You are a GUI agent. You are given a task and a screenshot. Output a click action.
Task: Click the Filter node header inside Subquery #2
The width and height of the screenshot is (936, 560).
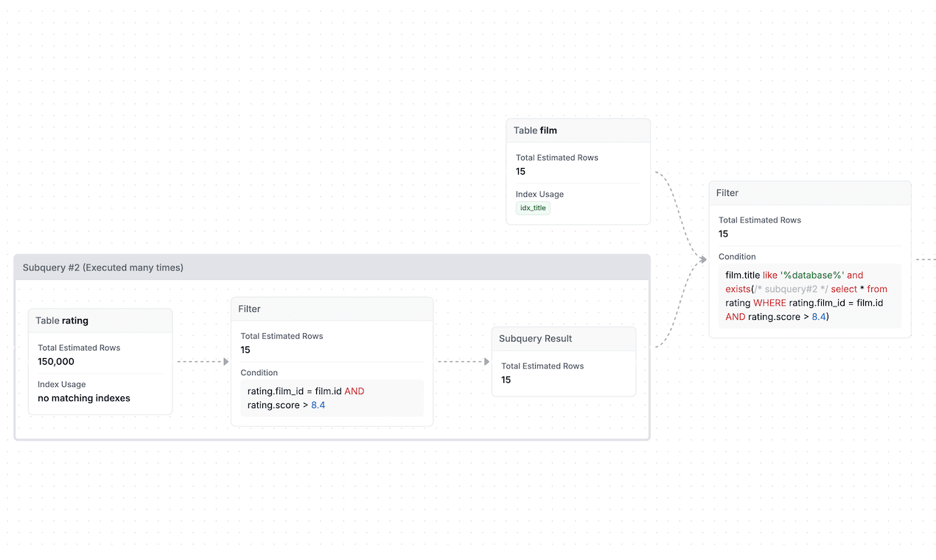click(x=331, y=309)
